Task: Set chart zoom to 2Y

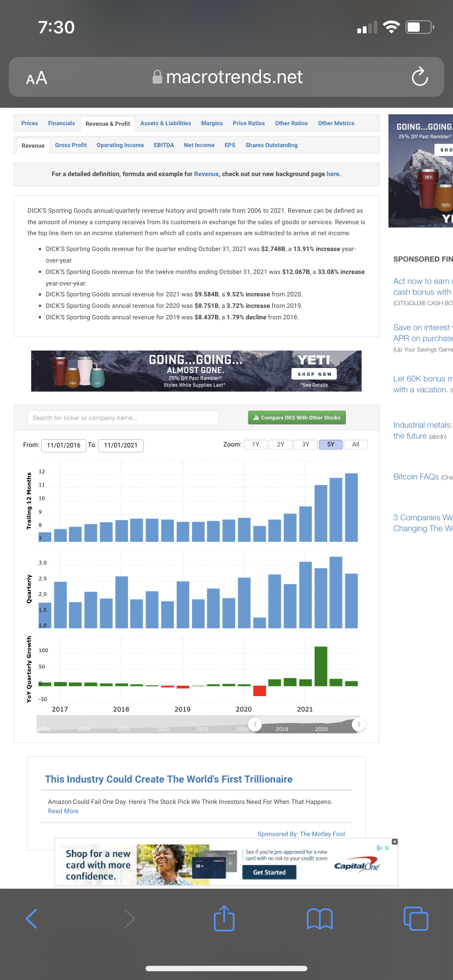Action: pyautogui.click(x=281, y=445)
